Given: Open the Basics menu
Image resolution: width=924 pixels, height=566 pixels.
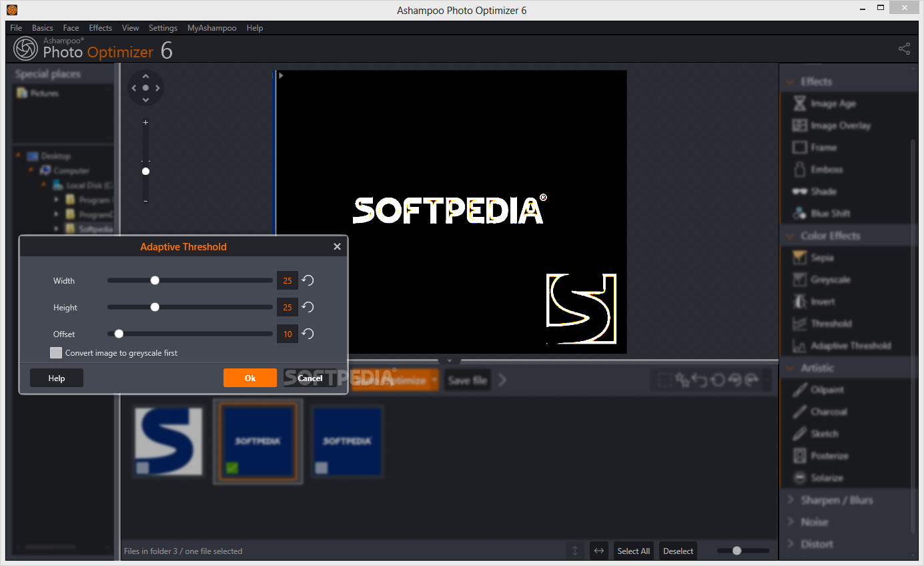Looking at the screenshot, I should (x=42, y=28).
